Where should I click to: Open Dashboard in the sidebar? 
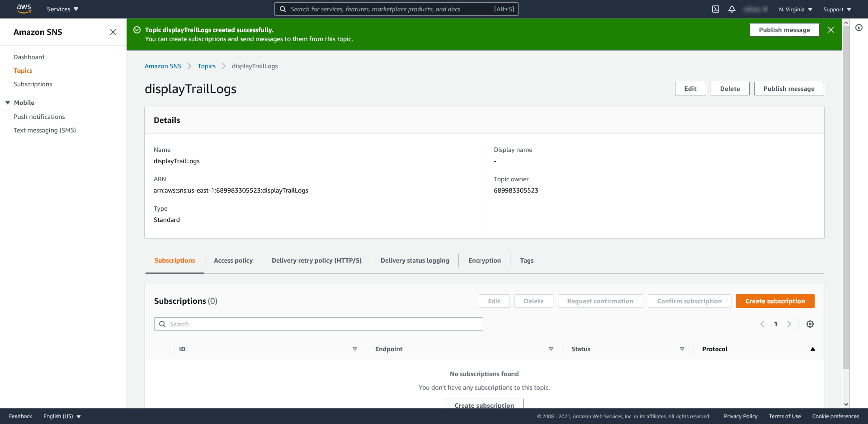(x=29, y=57)
